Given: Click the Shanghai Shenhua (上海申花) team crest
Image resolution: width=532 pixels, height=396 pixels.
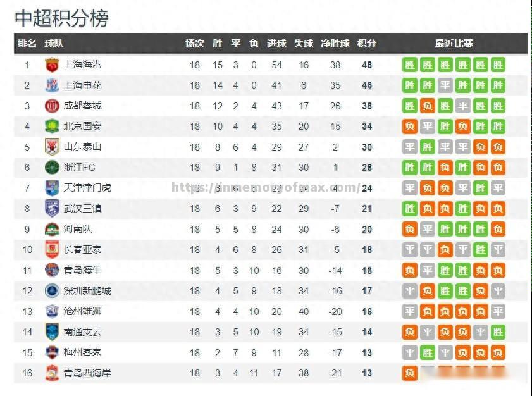Looking at the screenshot, I should (x=52, y=85).
